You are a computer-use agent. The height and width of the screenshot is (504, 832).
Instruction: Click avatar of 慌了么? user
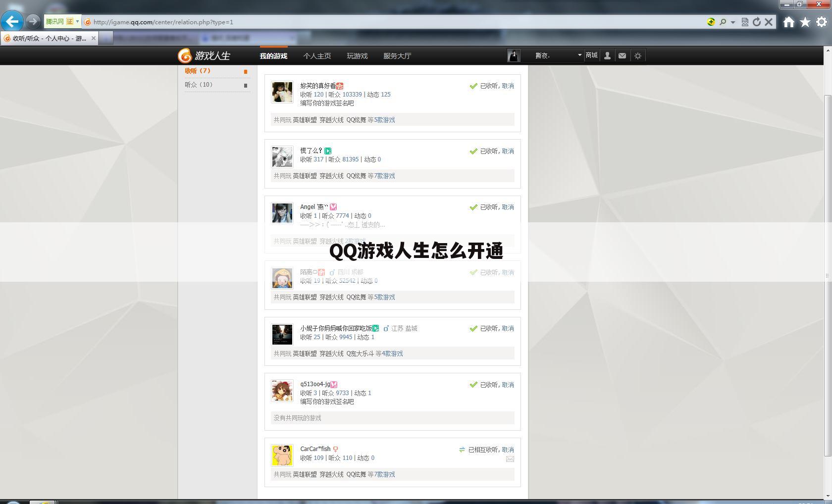282,156
